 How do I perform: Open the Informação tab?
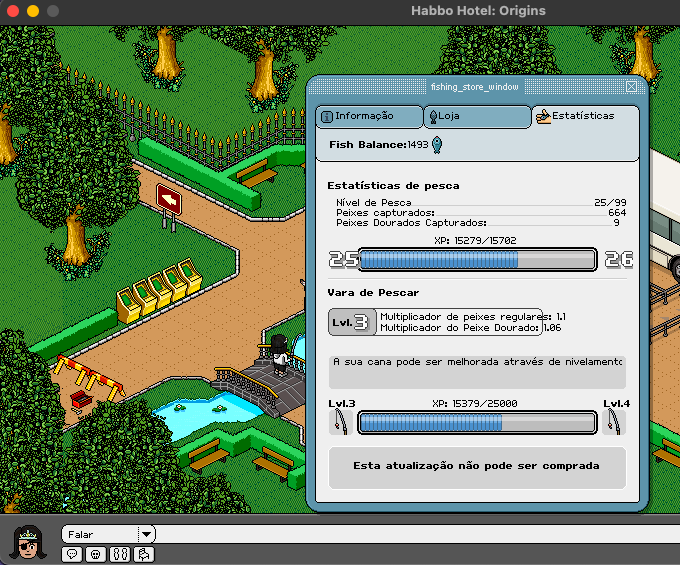click(369, 116)
